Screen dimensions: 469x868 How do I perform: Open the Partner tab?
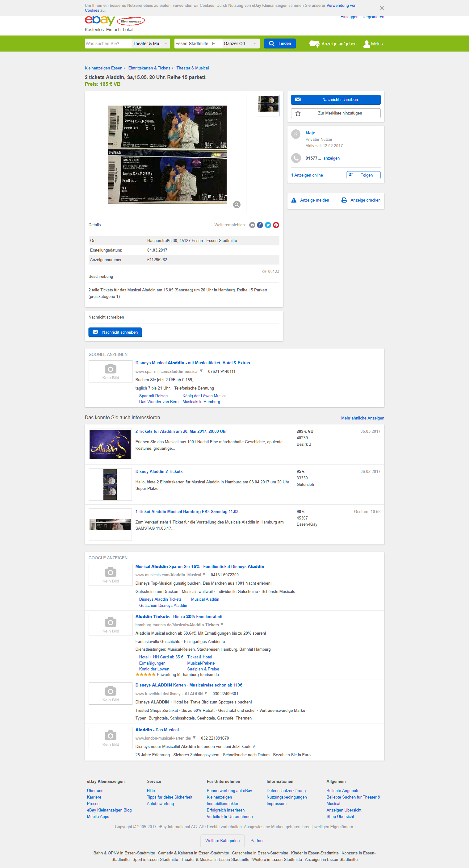(x=257, y=841)
